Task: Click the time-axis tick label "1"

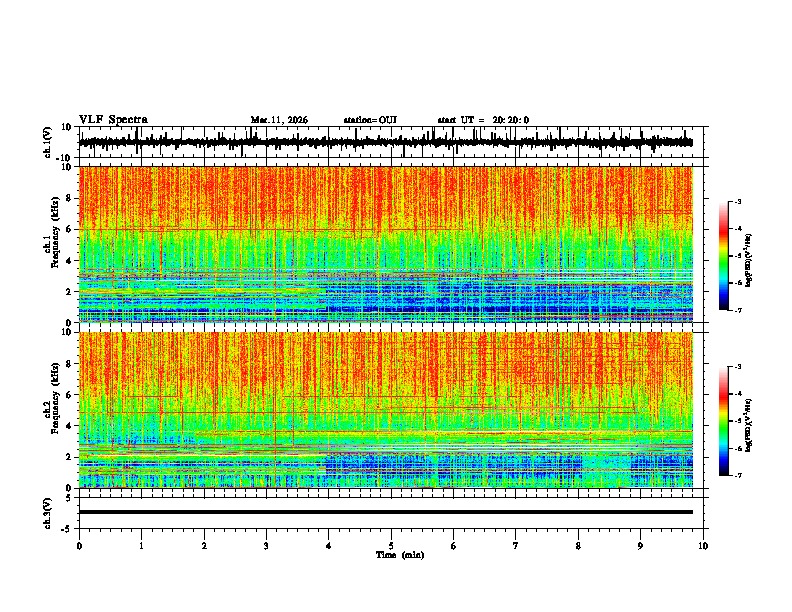Action: pyautogui.click(x=141, y=546)
